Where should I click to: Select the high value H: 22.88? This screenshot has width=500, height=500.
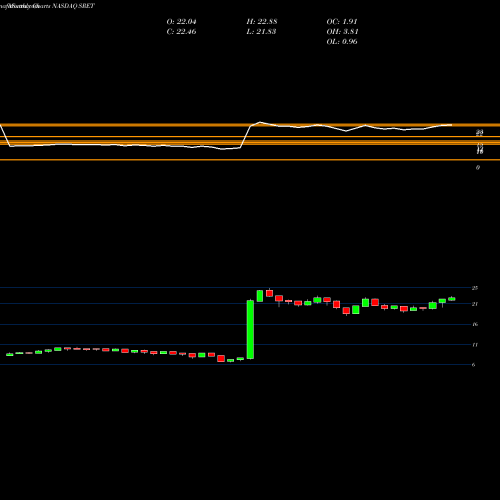click(262, 22)
